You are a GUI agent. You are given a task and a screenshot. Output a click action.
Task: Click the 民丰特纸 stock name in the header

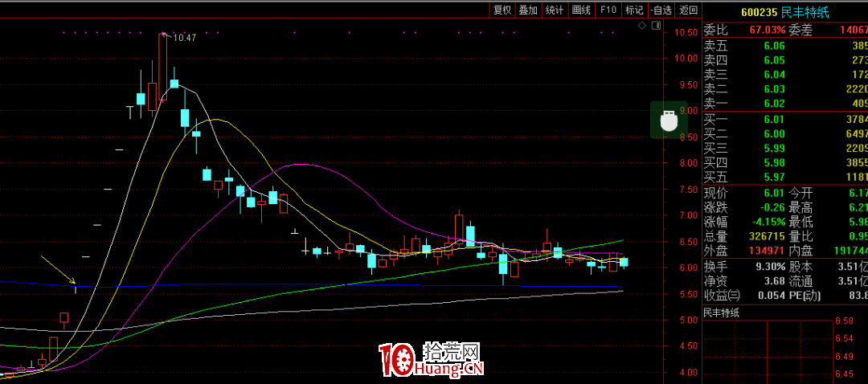[805, 13]
